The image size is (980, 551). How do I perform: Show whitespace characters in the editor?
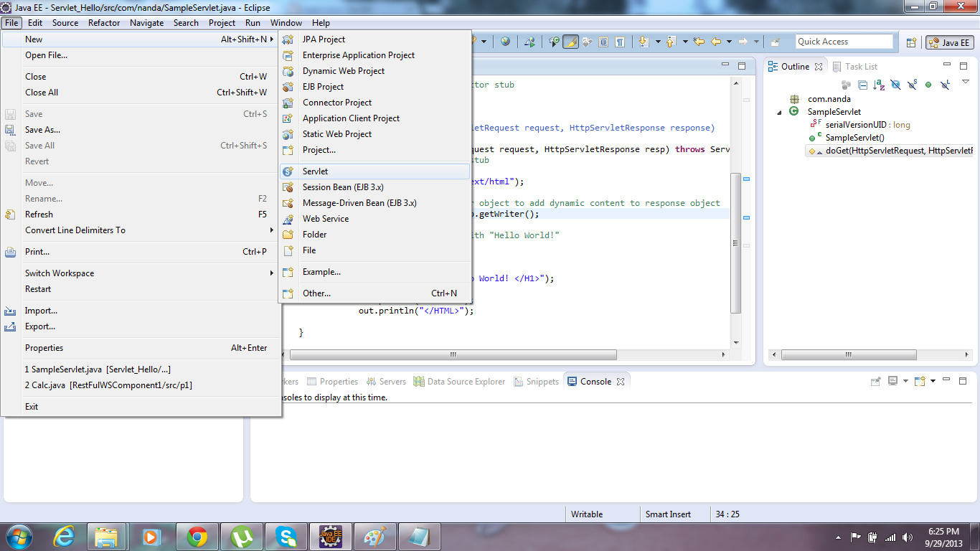pos(621,41)
